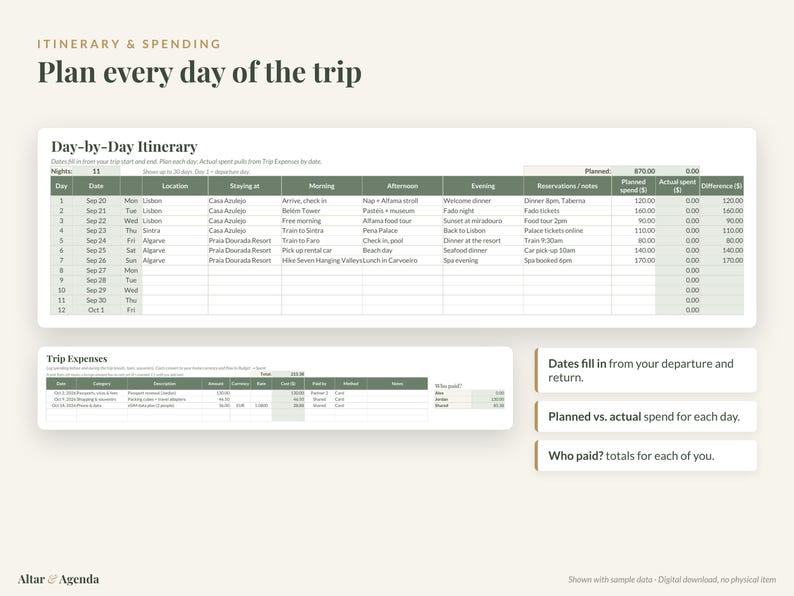
Task: Select the "Hike Seven Hanging Valleys" cell
Action: pos(322,260)
